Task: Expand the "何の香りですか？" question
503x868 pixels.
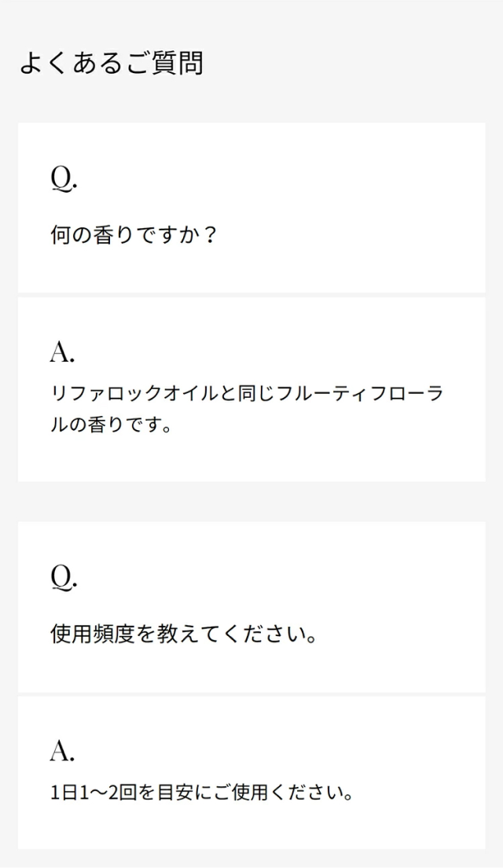Action: coord(133,235)
